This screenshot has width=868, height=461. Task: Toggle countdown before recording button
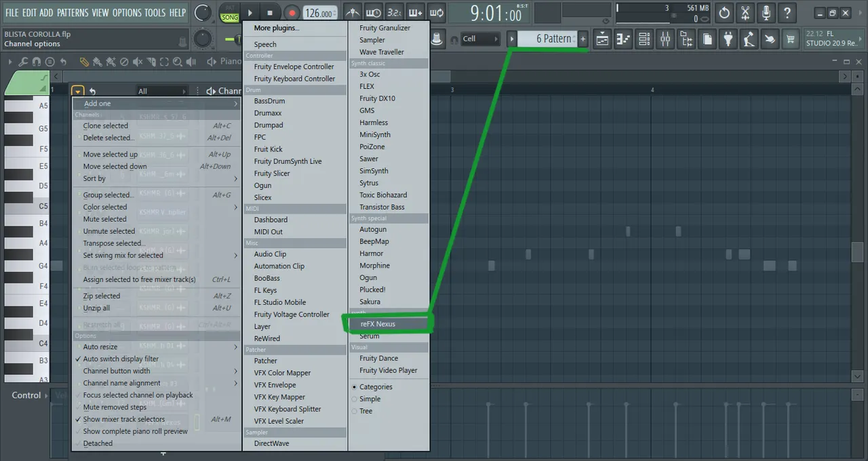394,12
